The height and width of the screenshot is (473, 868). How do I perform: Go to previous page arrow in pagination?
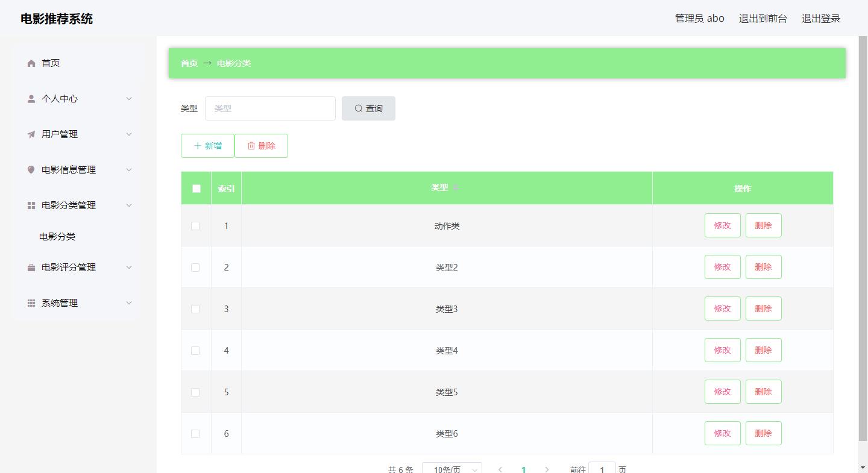coord(500,469)
